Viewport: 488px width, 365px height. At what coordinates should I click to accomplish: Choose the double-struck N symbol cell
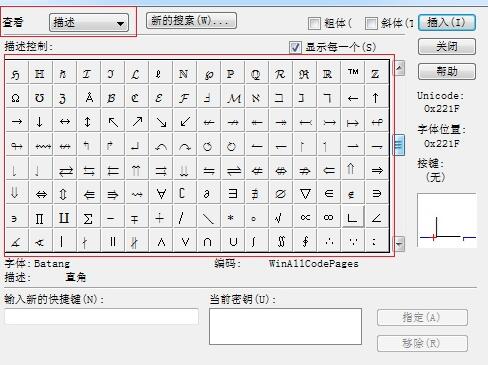click(x=184, y=73)
